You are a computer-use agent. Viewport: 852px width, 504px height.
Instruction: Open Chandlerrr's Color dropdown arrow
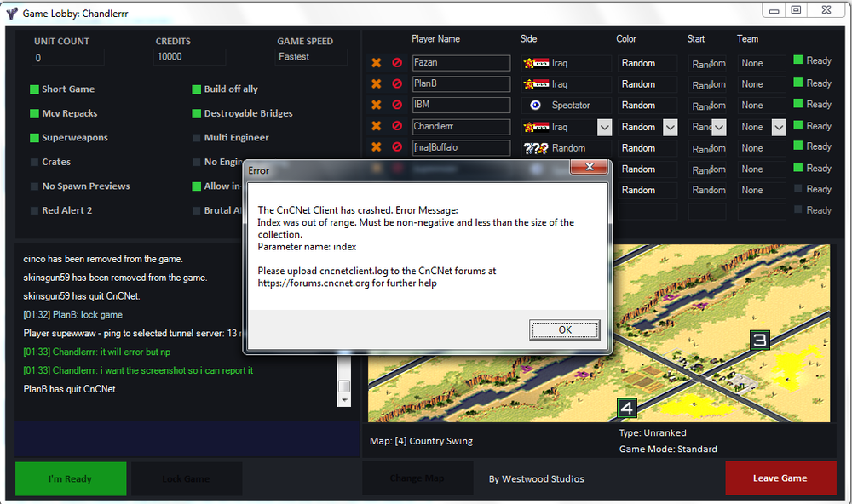[670, 127]
